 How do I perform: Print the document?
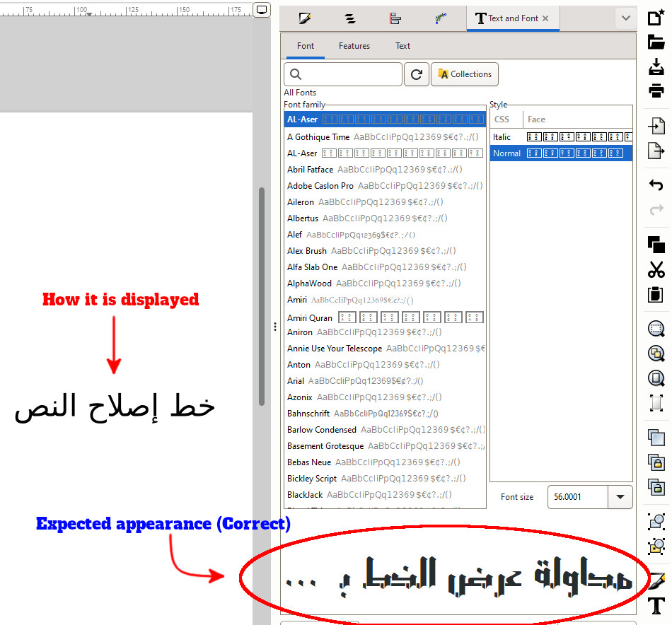coord(656,90)
